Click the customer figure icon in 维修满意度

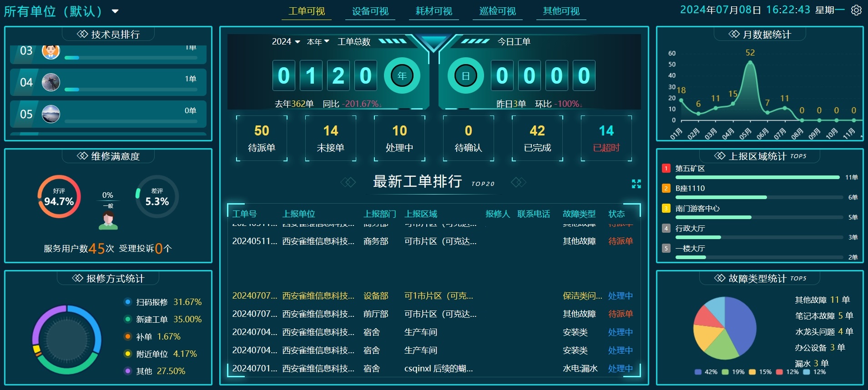108,220
